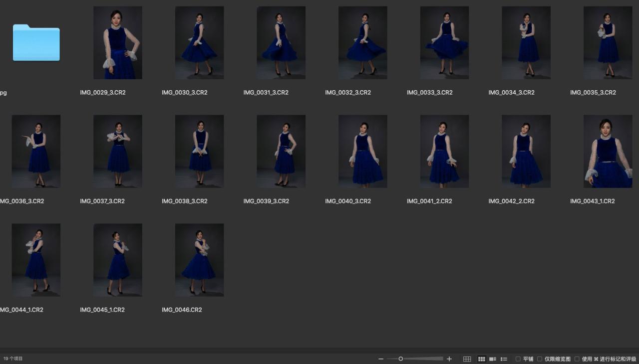The height and width of the screenshot is (364, 639).
Task: Adjust the thumbnail size slider handle
Action: coord(400,359)
